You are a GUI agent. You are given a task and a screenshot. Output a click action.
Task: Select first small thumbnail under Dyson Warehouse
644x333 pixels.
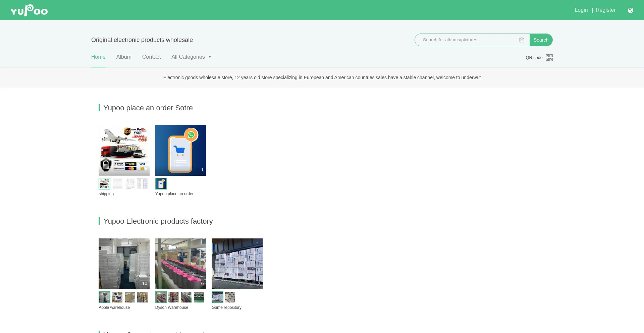161,297
